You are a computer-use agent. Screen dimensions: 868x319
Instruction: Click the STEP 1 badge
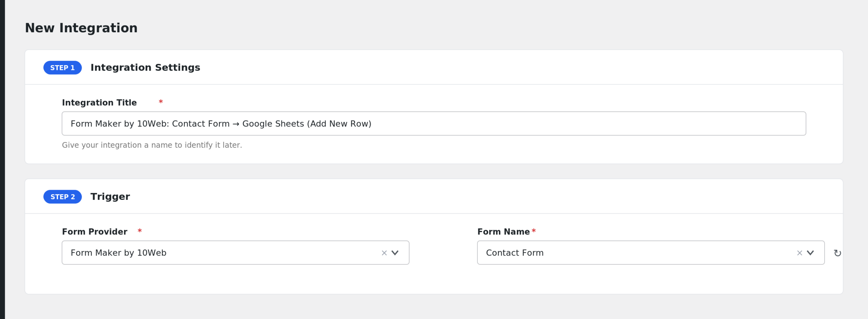62,68
